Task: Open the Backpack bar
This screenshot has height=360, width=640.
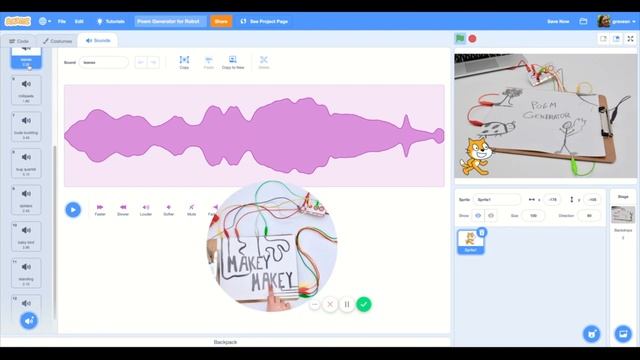Action: tap(225, 342)
